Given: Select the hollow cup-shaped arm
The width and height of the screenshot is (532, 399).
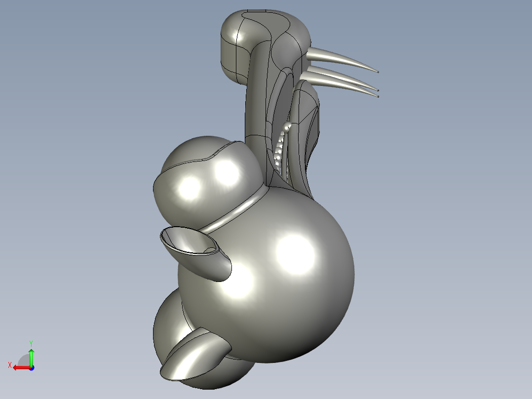Looking at the screenshot, I should point(197,253).
